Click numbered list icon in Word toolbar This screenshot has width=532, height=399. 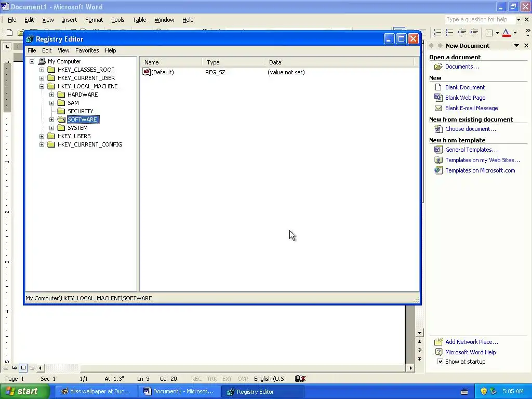pyautogui.click(x=437, y=33)
